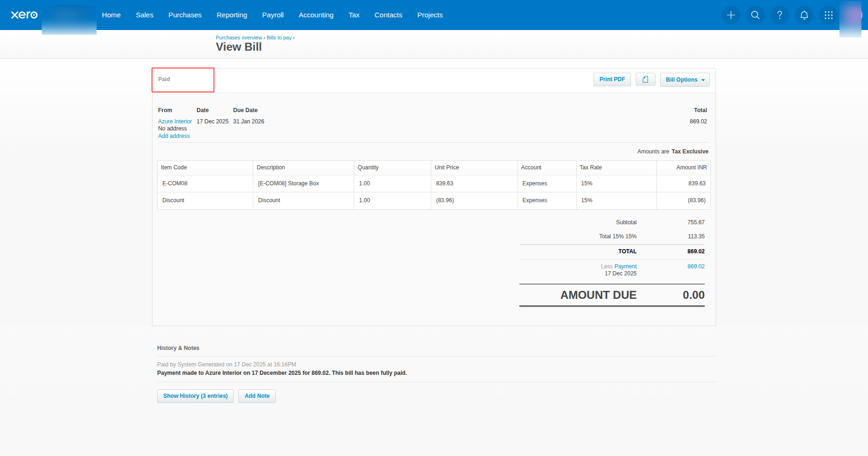Open the help question mark icon
Screen dimensions: 868x456
(x=779, y=15)
